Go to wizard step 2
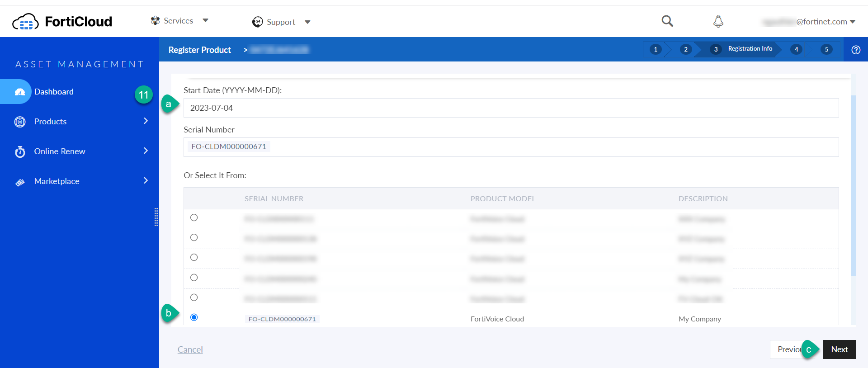This screenshot has width=868, height=368. click(x=686, y=49)
